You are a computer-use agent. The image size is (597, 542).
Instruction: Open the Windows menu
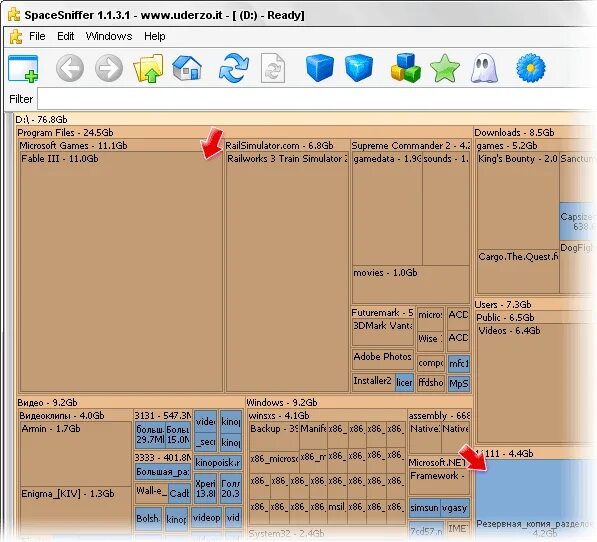tap(109, 36)
